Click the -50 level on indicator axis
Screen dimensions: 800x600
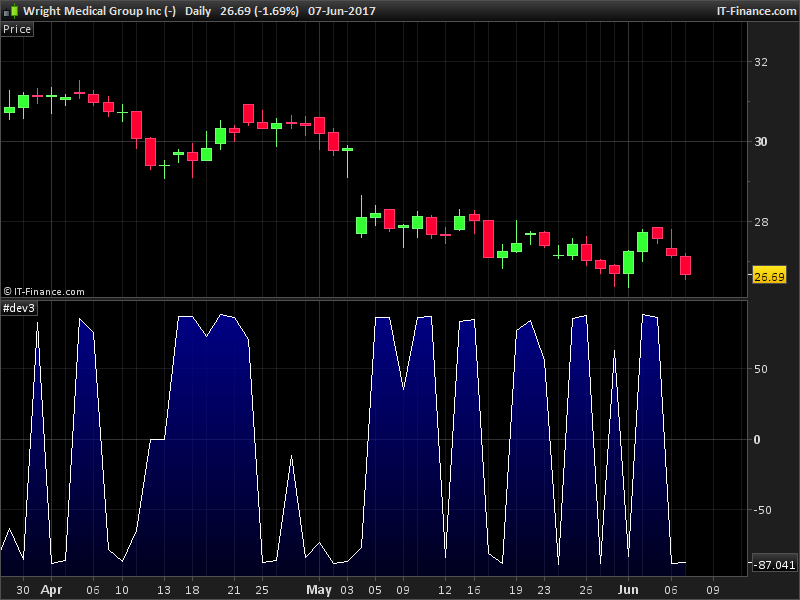763,511
